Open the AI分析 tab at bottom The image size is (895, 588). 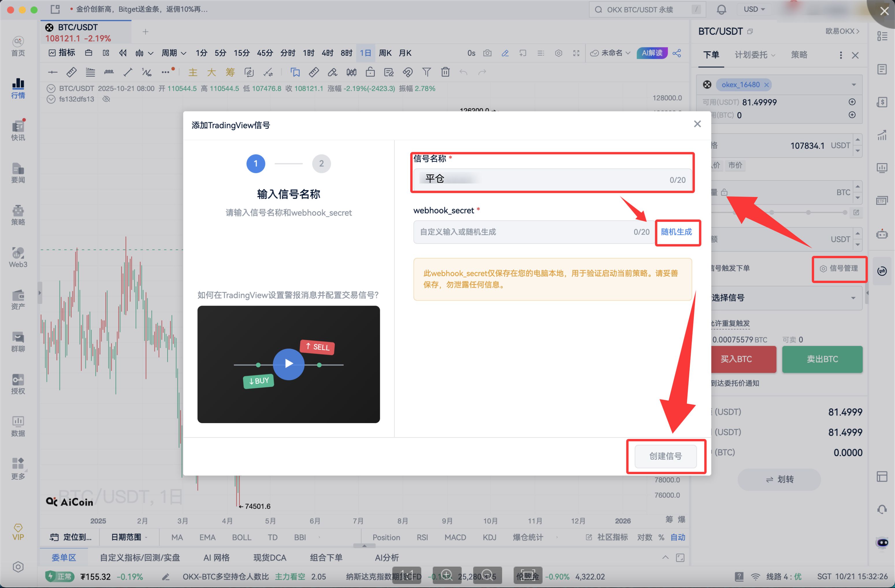(x=386, y=558)
